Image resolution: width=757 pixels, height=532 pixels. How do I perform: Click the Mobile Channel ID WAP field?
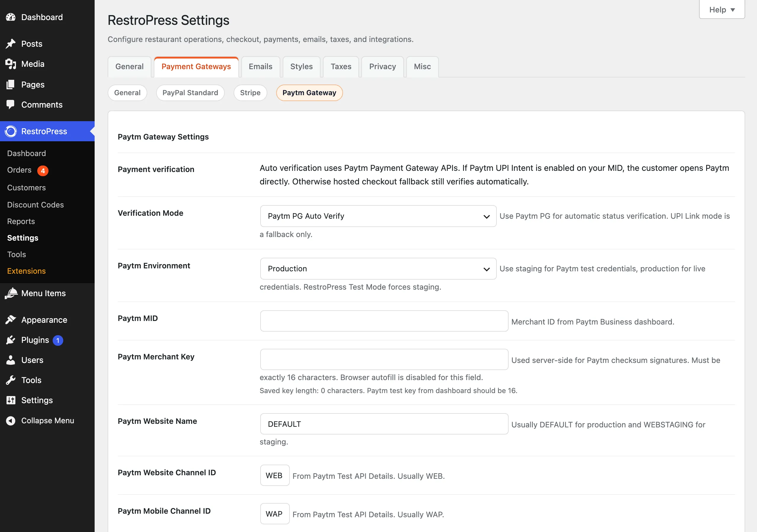point(275,514)
